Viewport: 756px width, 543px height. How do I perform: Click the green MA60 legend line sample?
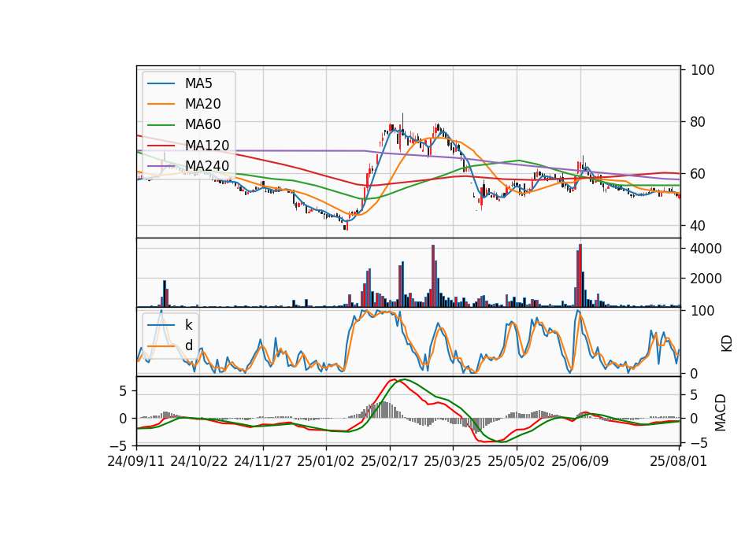coord(161,125)
